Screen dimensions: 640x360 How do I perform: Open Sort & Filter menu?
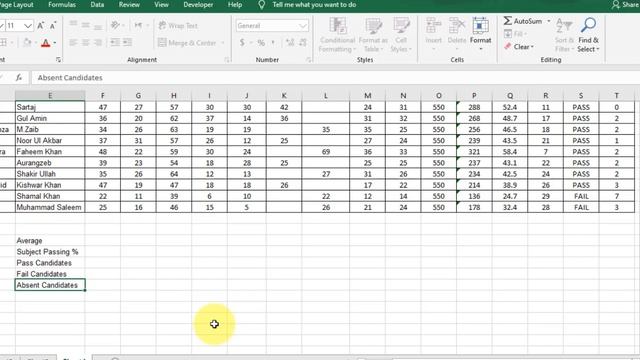564,35
